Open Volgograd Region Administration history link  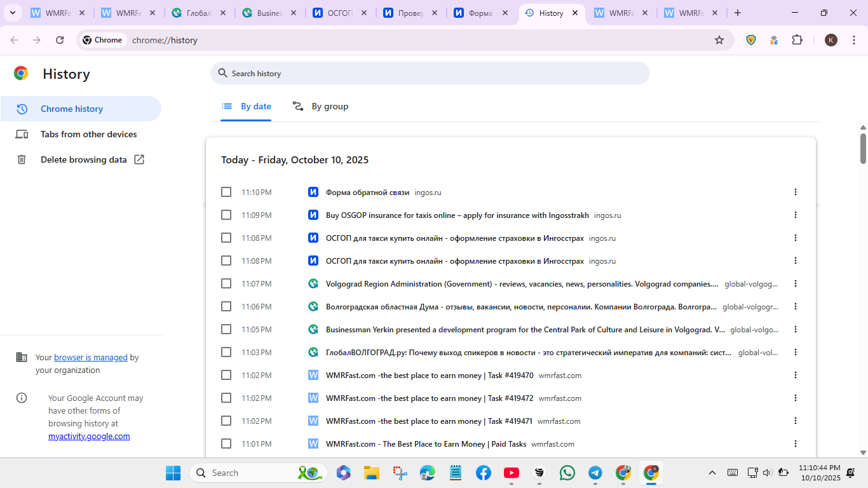(x=522, y=284)
